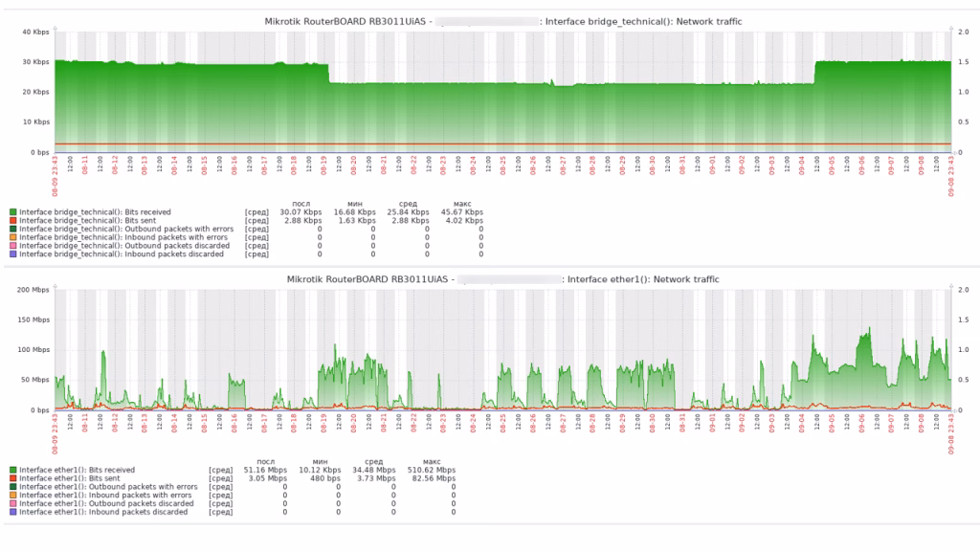Click the '82.56 Mbps' maximum value
The height and width of the screenshot is (551, 980).
(434, 478)
